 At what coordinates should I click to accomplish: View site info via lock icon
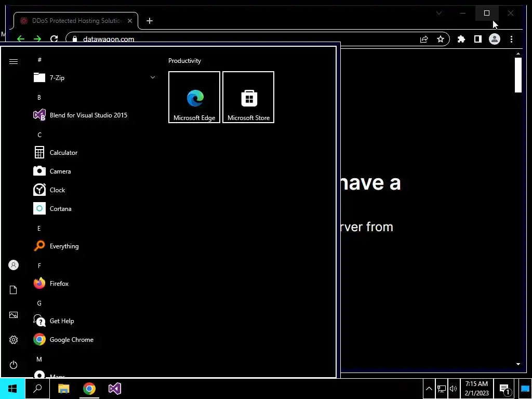click(75, 39)
